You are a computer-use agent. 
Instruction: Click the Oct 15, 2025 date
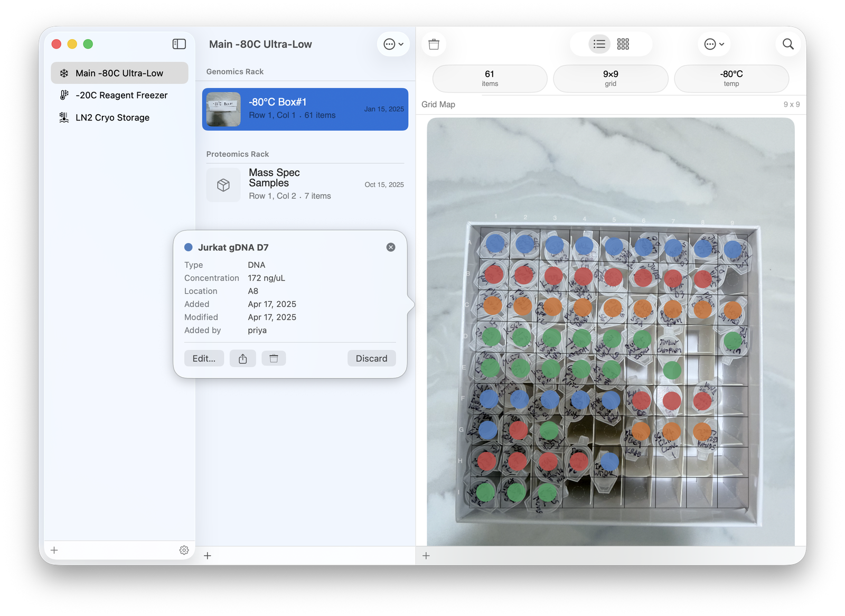pyautogui.click(x=384, y=184)
